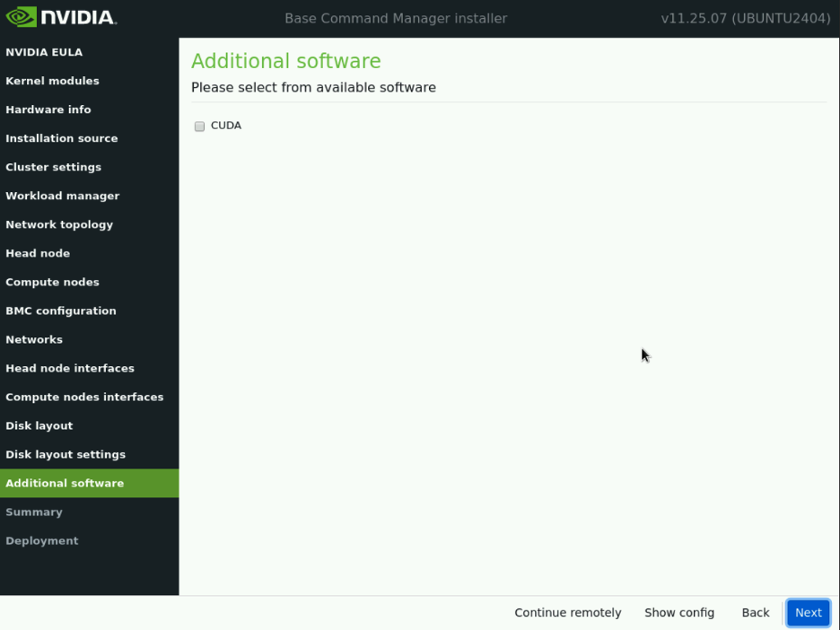Click the Next button
840x630 pixels.
(x=808, y=612)
